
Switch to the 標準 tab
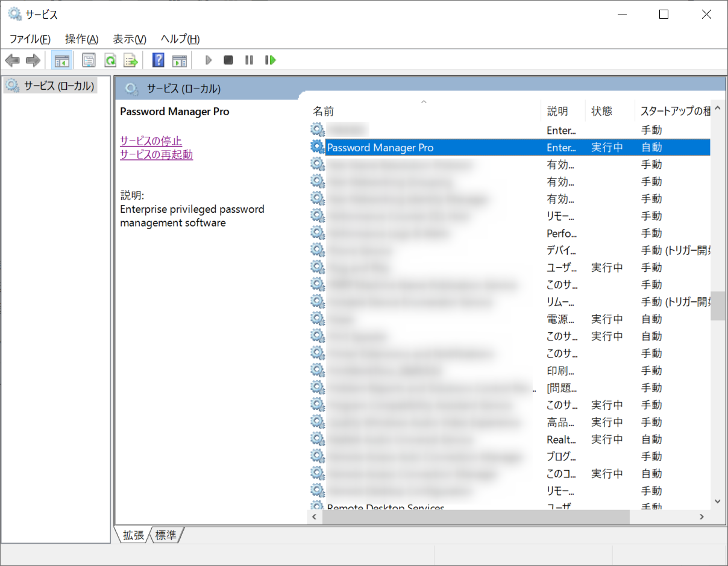click(166, 535)
